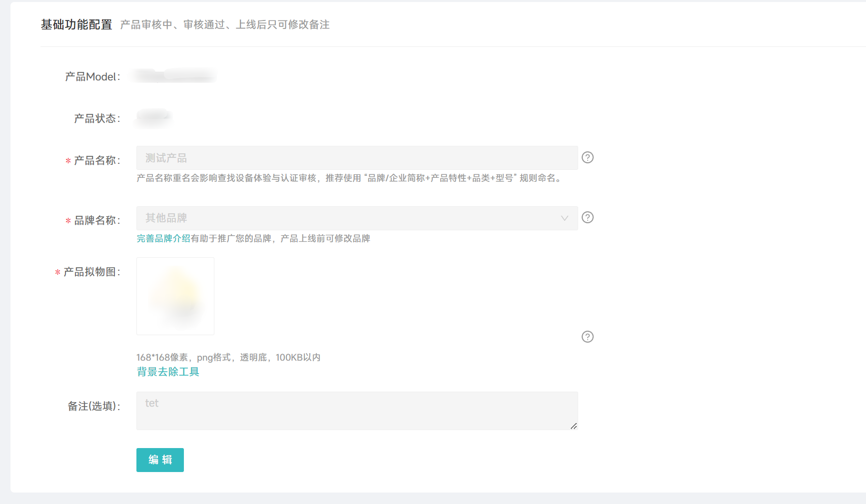Click into the 备注 textarea containing tet
This screenshot has width=866, height=504.
pos(357,411)
